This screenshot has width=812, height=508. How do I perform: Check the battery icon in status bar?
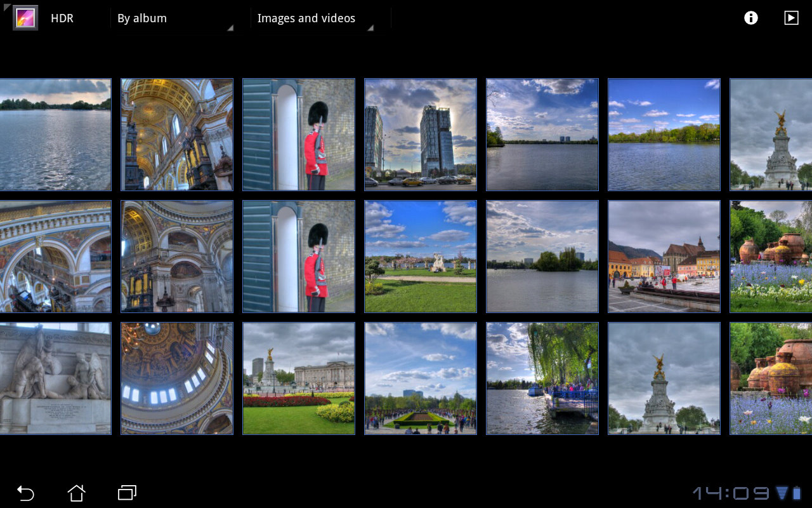[x=797, y=493]
